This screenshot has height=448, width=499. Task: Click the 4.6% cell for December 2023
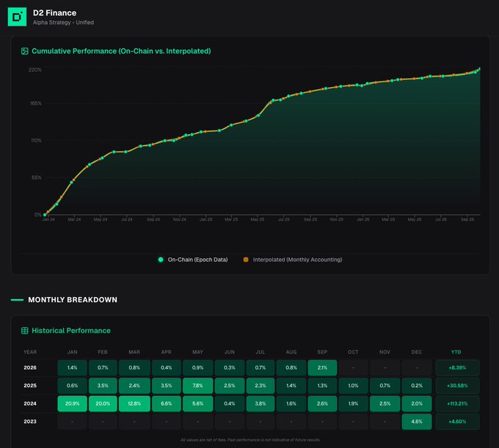[x=417, y=422]
